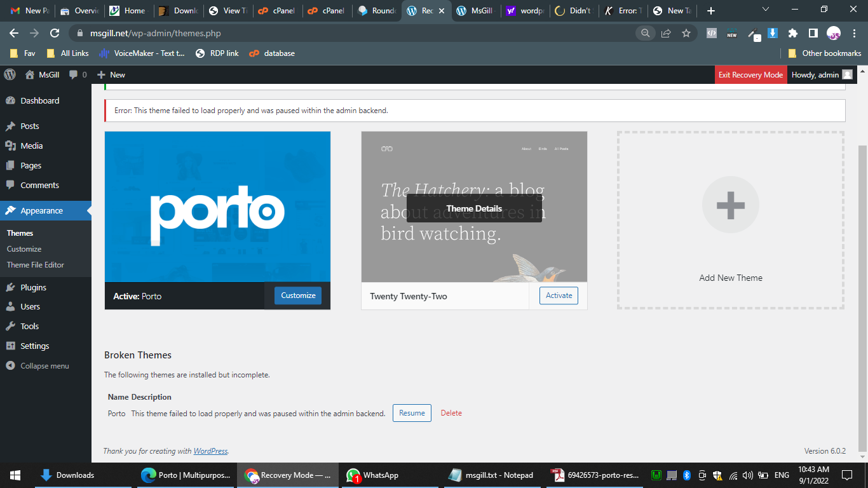Open the comments bubble in admin bar
The height and width of the screenshot is (488, 868).
click(78, 75)
